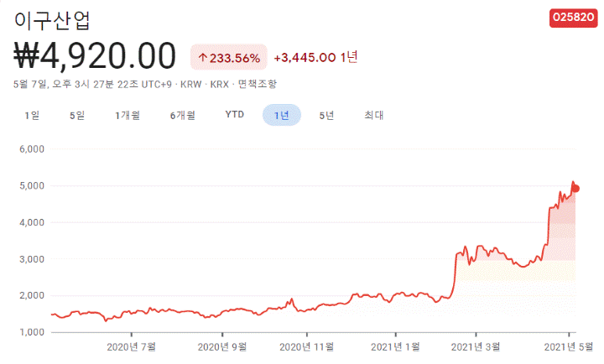Click the 2020년 9월 axis label
The image size is (604, 364).
pyautogui.click(x=222, y=346)
